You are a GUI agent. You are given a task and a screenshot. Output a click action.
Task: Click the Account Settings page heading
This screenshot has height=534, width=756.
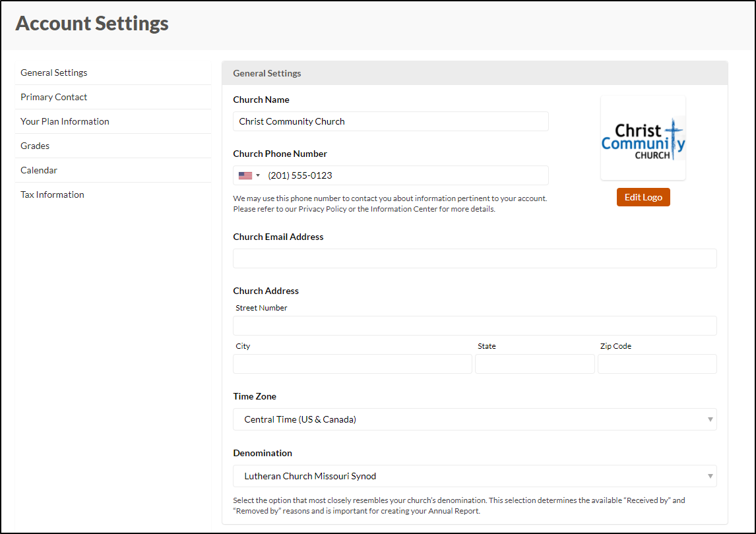pos(92,24)
